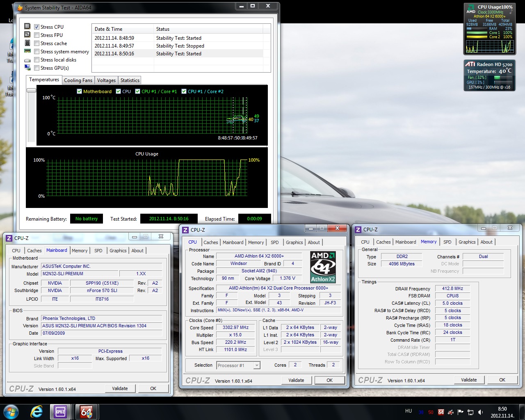
Task: Click the Show desktop strip on taskbar
Action: tap(522, 411)
